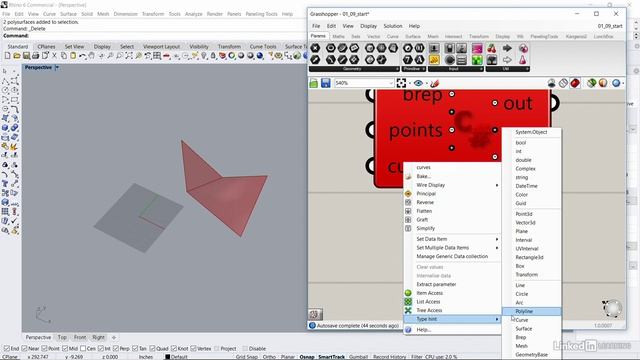Switch to the Curve Tools tab in Rhino
This screenshot has width=640, height=360.
[x=263, y=47]
